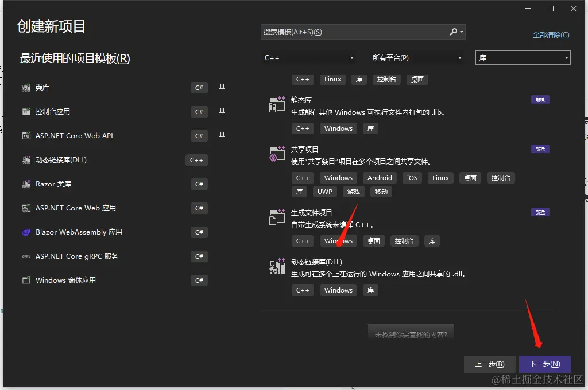Image resolution: width=588 pixels, height=390 pixels.
Task: Select the 共享项目 (Shared Project) template icon
Action: click(276, 154)
